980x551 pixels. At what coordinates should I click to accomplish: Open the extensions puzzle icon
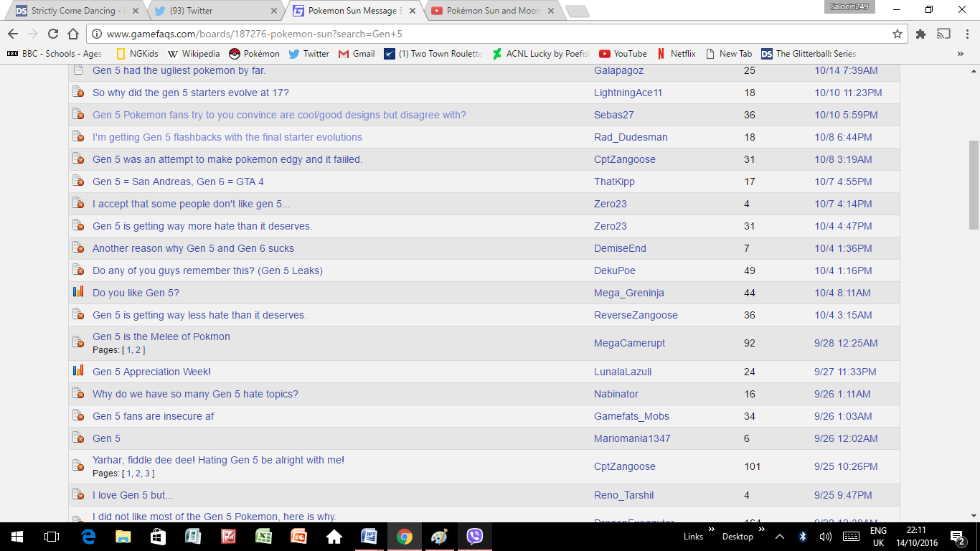[x=921, y=34]
